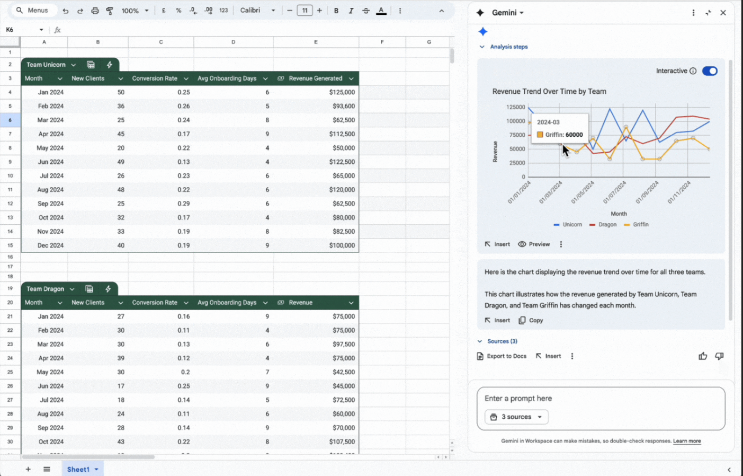Click the table view icon beside Team Dragon
The width and height of the screenshot is (743, 476).
coord(89,289)
